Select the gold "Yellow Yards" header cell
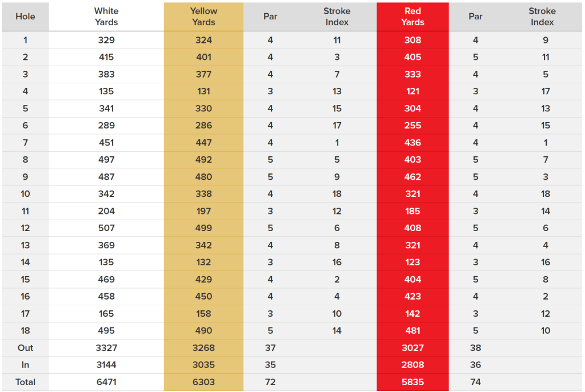This screenshot has width=585, height=392. [203, 17]
